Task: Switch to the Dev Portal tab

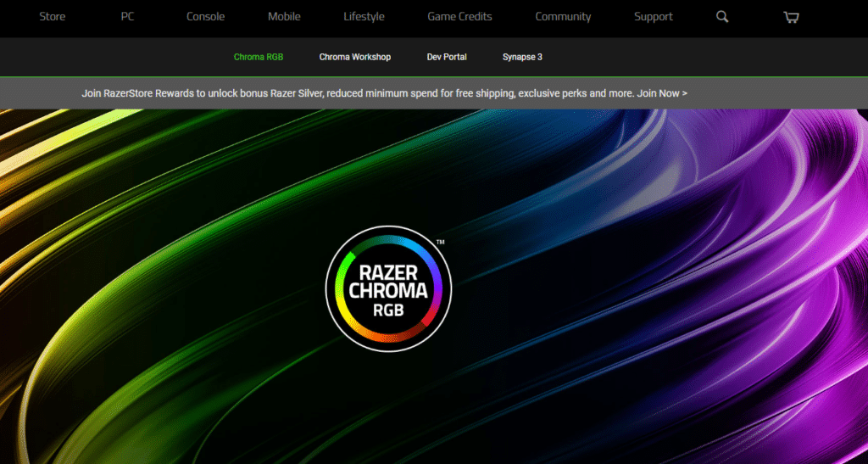Action: [447, 57]
